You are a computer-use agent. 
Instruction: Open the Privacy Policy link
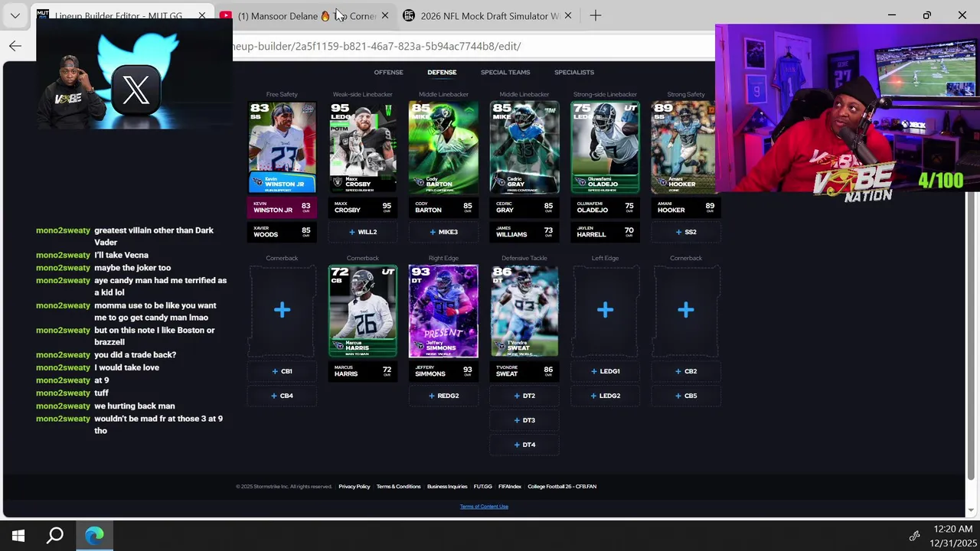[354, 487]
